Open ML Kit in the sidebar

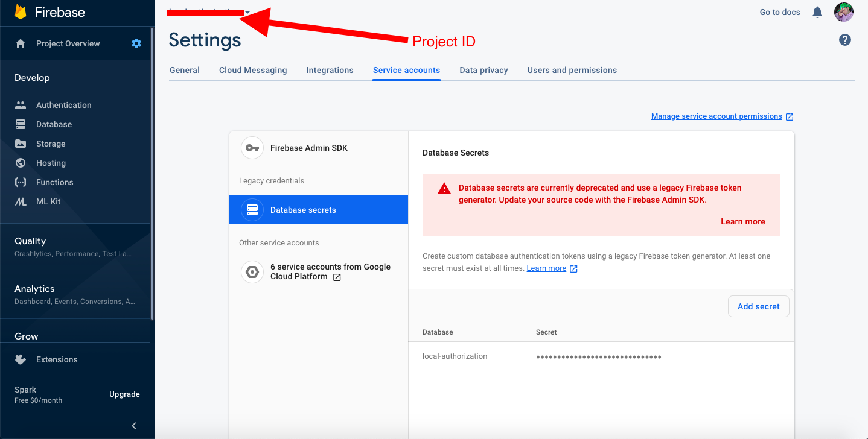pyautogui.click(x=48, y=201)
